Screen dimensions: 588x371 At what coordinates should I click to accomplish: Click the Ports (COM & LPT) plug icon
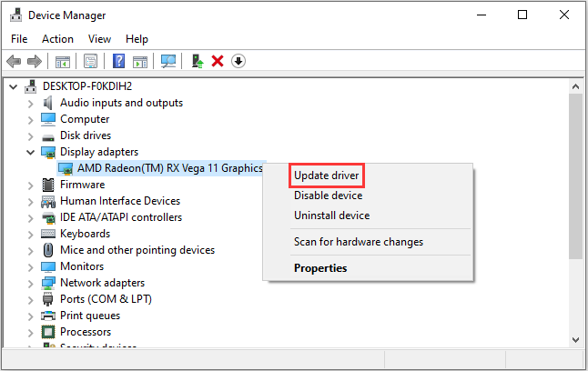tap(48, 299)
